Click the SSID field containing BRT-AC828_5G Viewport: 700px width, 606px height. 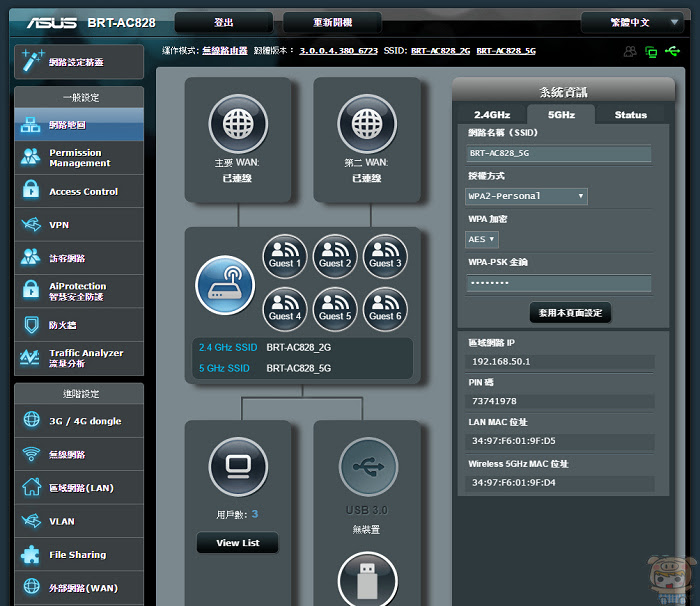click(559, 153)
